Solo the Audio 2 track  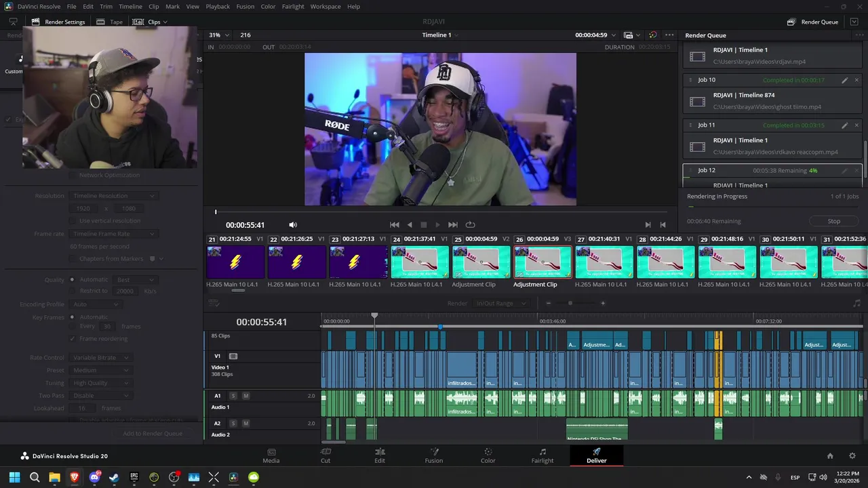[x=233, y=424]
